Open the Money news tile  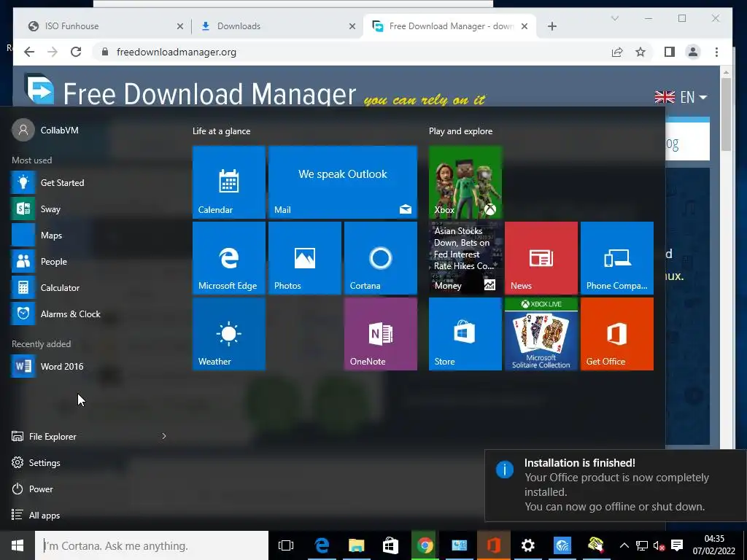pos(465,258)
